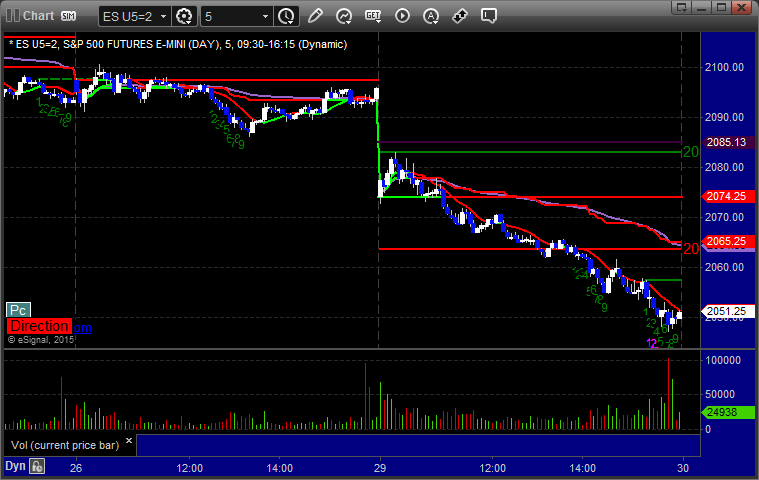Click the 100000 volume axis label
Image resolution: width=759 pixels, height=480 pixels.
723,360
